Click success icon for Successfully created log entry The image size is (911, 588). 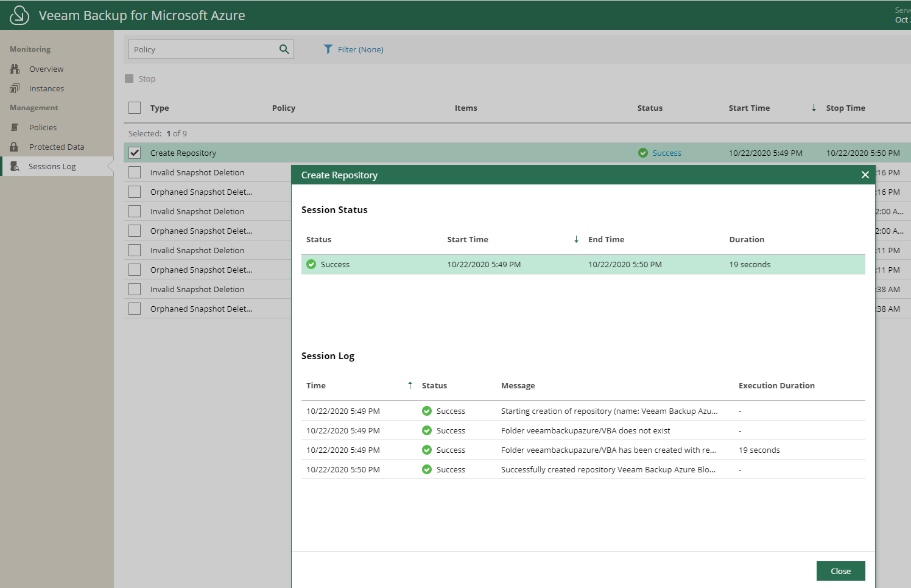(x=427, y=469)
